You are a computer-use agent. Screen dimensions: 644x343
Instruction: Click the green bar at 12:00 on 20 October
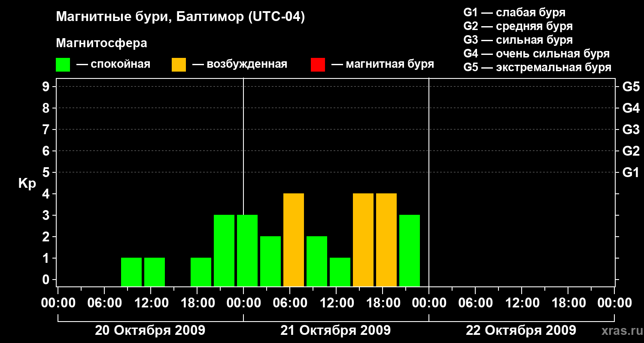coord(155,272)
